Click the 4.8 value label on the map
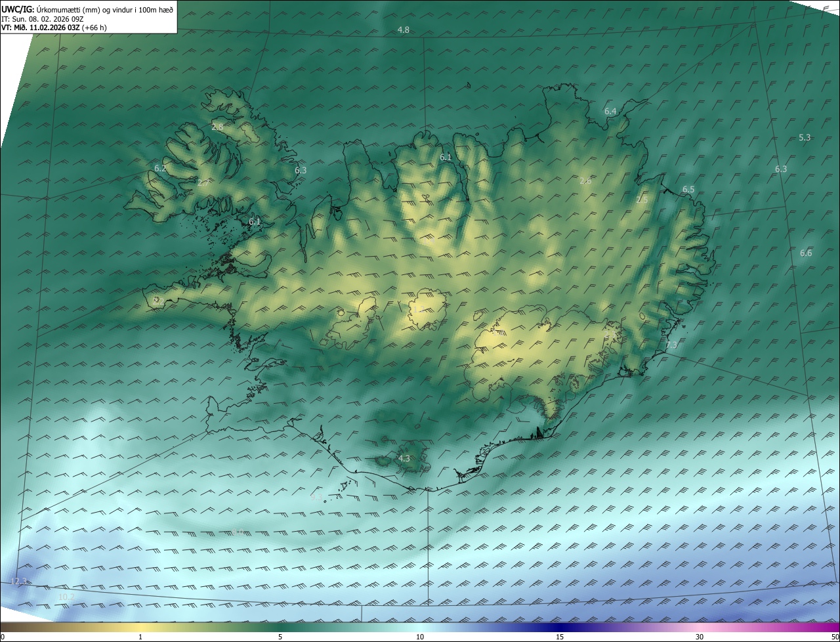Image resolution: width=840 pixels, height=642 pixels. pos(404,30)
